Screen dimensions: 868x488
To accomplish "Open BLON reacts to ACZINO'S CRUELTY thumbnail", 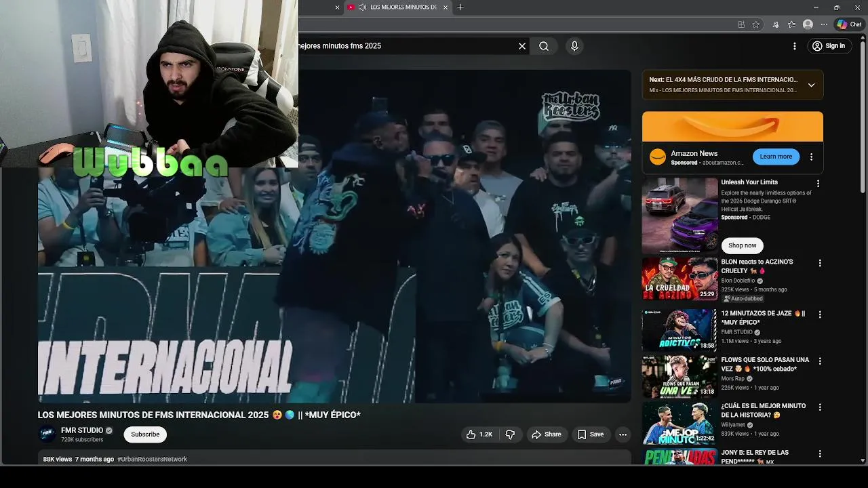I will tap(679, 279).
